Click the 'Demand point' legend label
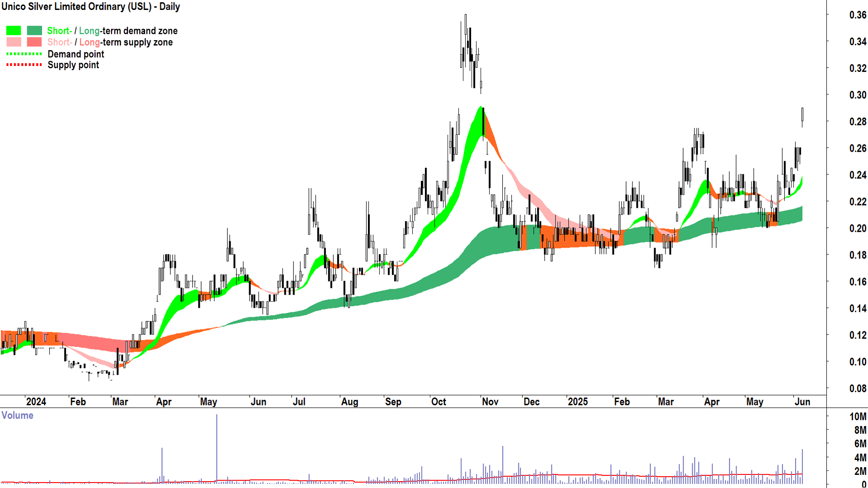 point(76,54)
